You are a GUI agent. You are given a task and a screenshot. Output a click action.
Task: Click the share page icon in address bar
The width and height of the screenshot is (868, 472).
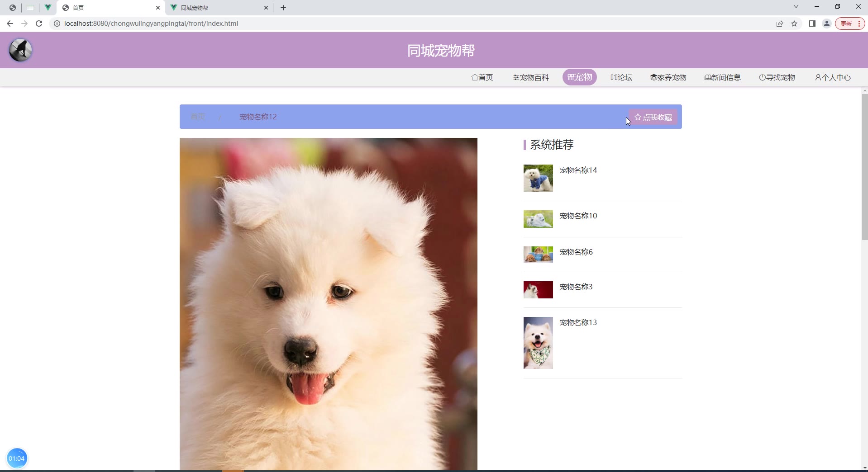pyautogui.click(x=779, y=24)
